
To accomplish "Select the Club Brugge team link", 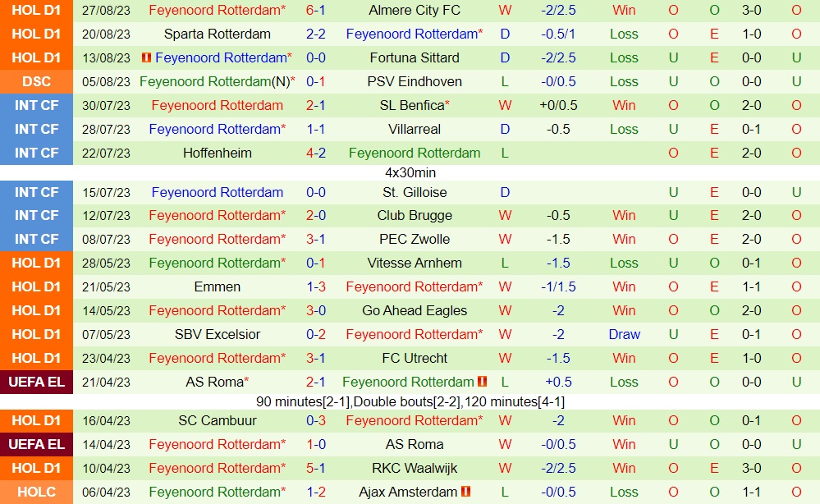I will tap(415, 215).
